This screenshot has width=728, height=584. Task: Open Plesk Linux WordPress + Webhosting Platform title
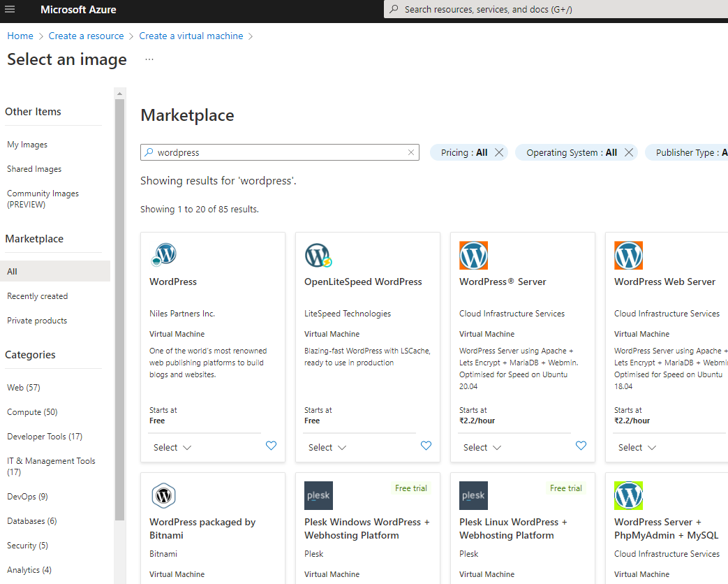tap(514, 529)
